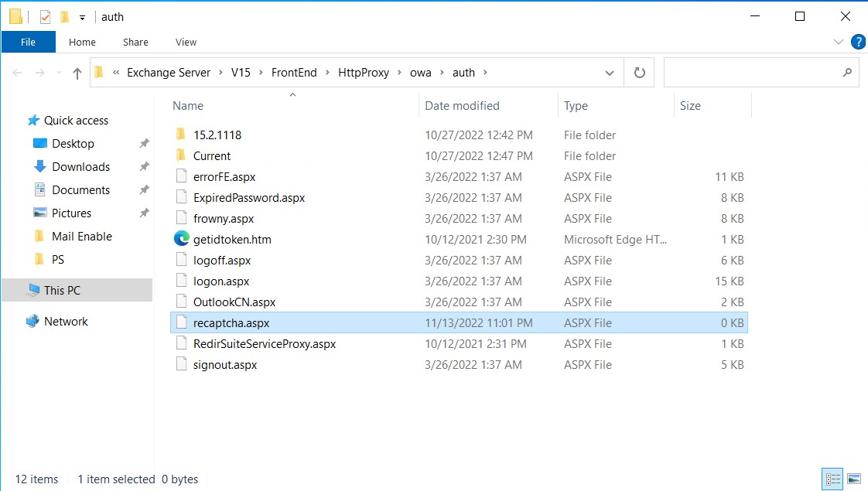Open Customize Quick Access Toolbar dropdown
The image size is (868, 491).
coord(82,18)
